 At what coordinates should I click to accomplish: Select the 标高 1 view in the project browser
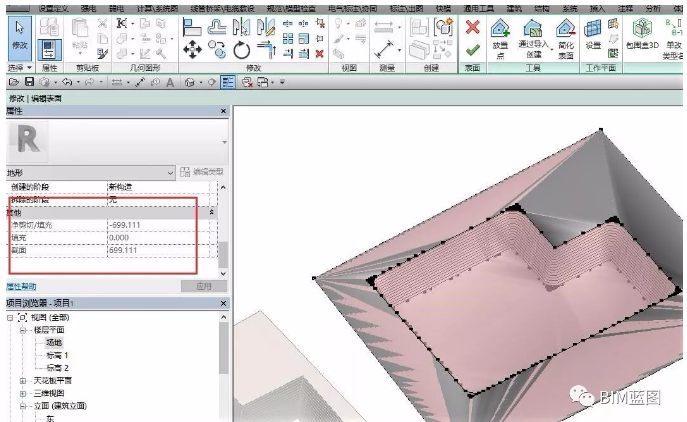57,355
